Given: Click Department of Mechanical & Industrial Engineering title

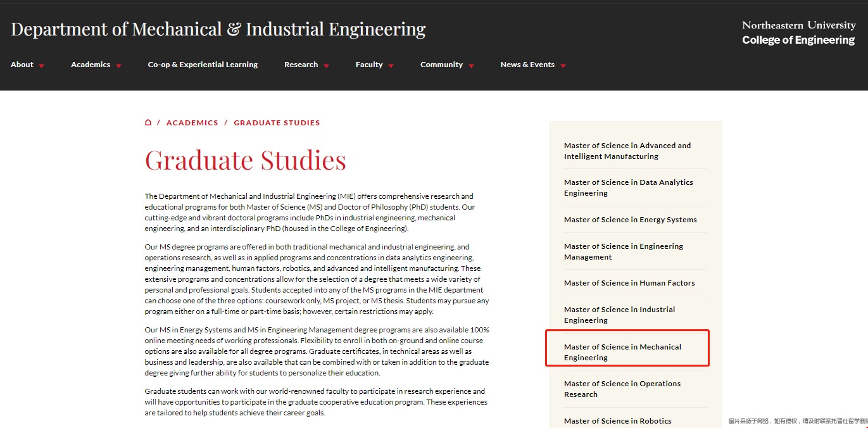Looking at the screenshot, I should click(218, 29).
